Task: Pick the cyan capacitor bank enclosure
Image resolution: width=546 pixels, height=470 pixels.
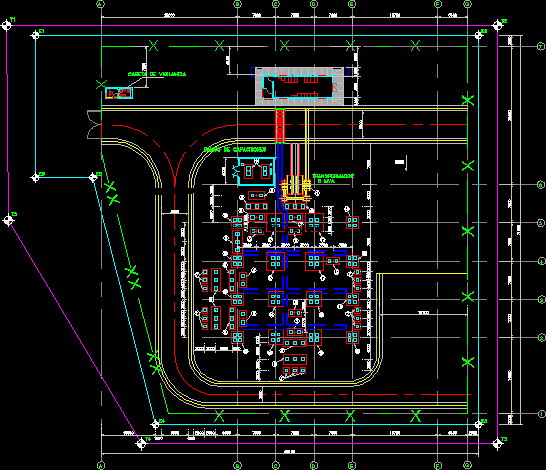Action: [x=257, y=171]
